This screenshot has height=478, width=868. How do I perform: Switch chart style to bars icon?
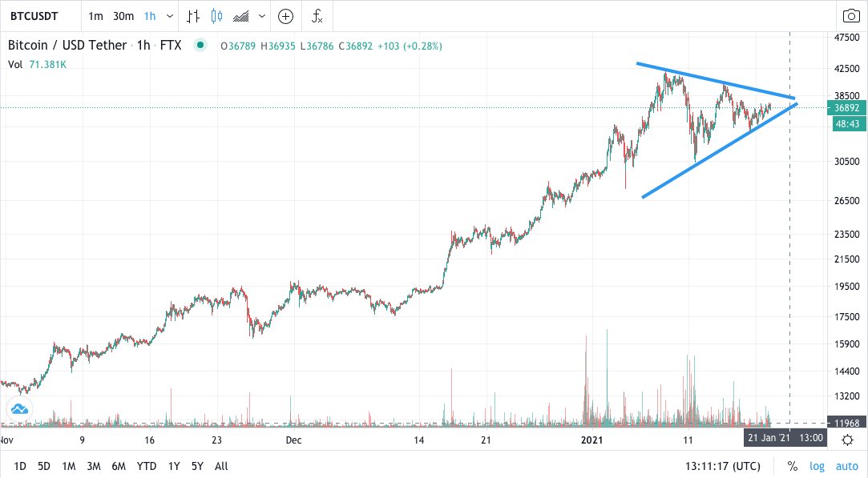192,15
